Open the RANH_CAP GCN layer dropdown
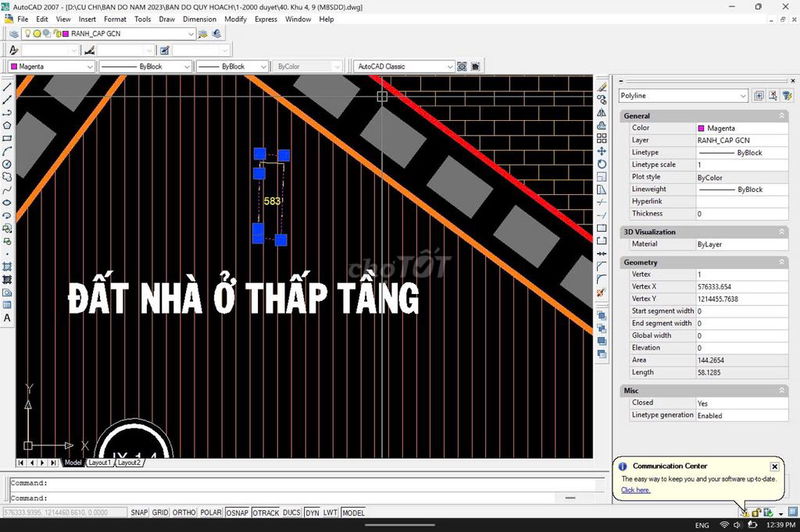Image resolution: width=800 pixels, height=532 pixels. [190, 33]
